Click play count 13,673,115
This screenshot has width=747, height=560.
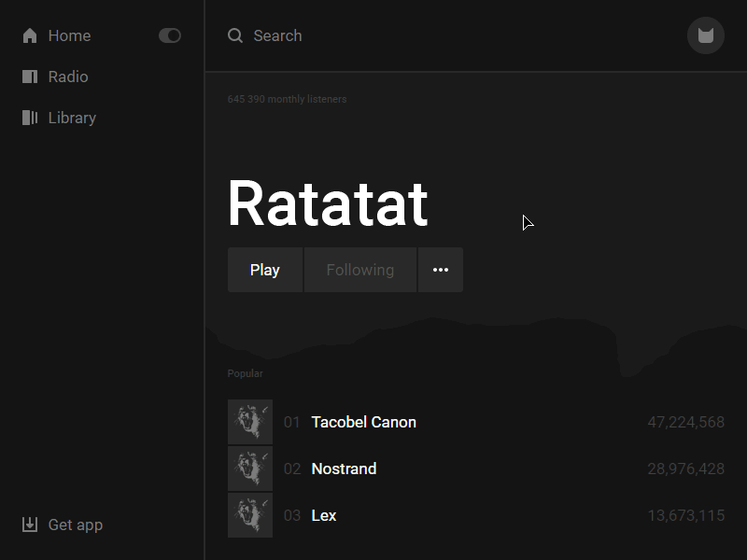pyautogui.click(x=686, y=515)
